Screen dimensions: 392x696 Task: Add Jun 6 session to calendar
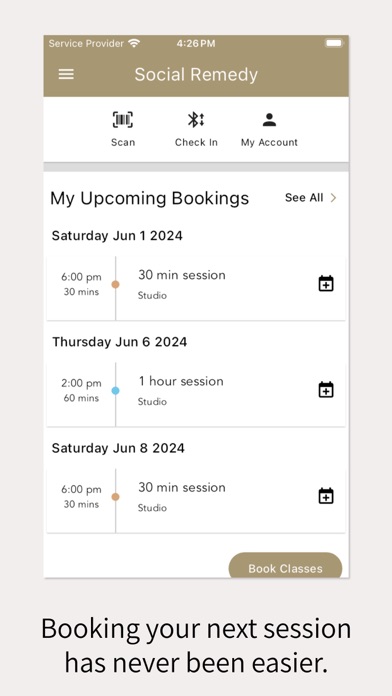(x=326, y=389)
